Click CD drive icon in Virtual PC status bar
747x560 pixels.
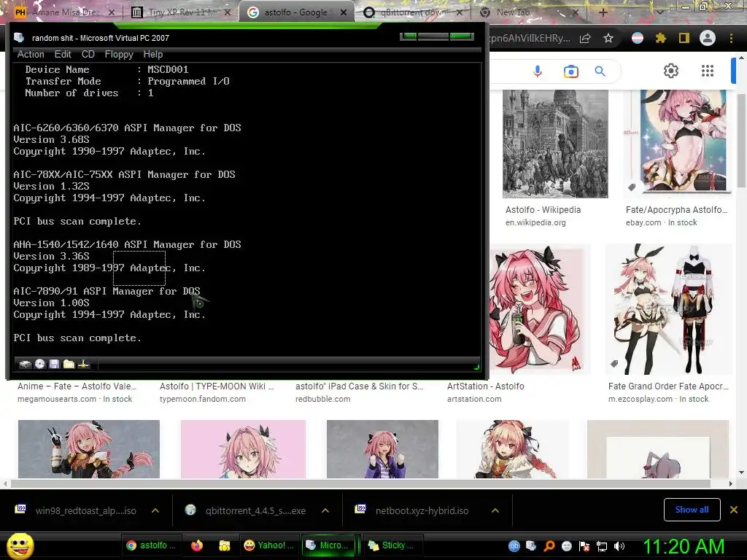tap(40, 364)
